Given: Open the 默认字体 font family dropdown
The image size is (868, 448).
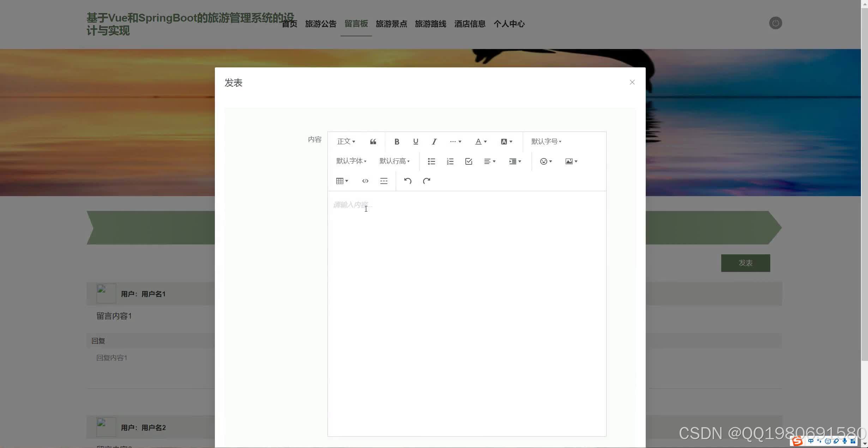Looking at the screenshot, I should point(351,161).
